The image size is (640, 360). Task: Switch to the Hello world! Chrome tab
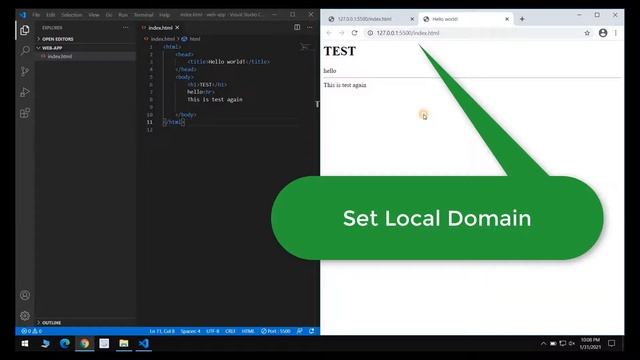pyautogui.click(x=467, y=19)
